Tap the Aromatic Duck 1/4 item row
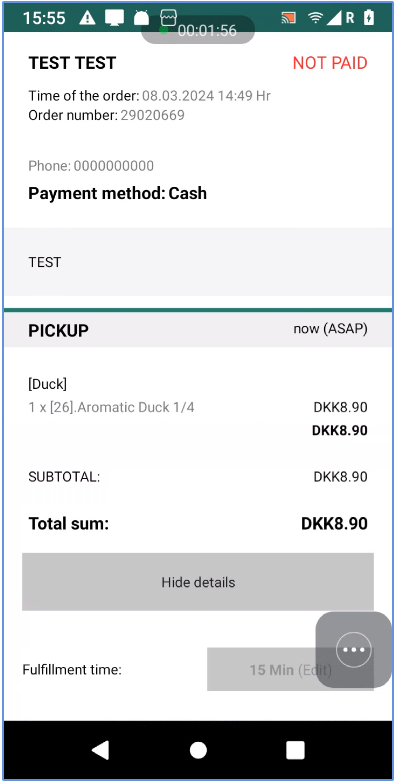This screenshot has height=783, width=396. [x=198, y=407]
